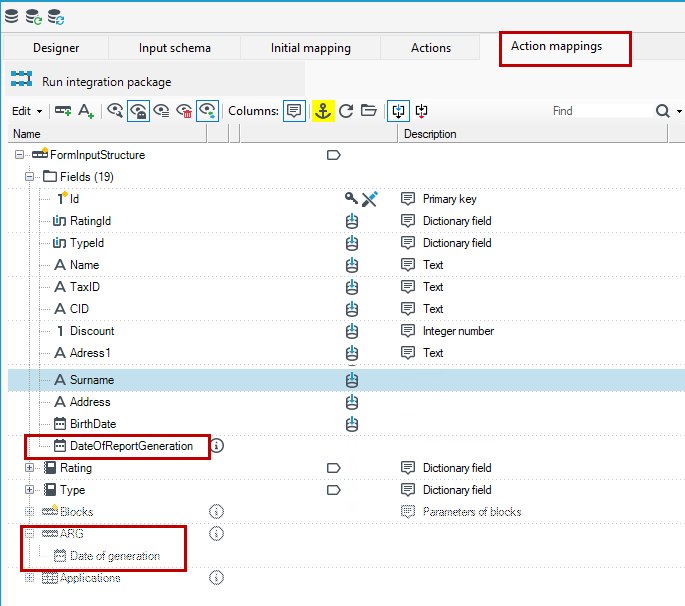Select the Surname field

[x=92, y=380]
